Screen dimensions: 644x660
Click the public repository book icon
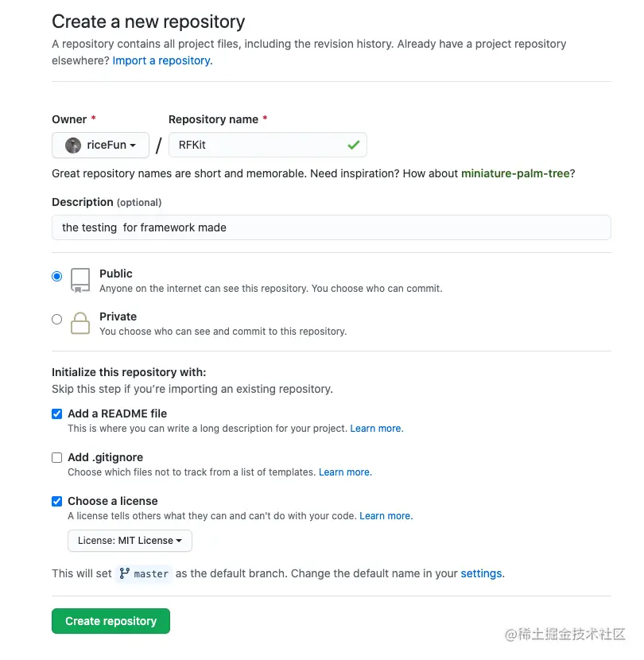pyautogui.click(x=80, y=280)
